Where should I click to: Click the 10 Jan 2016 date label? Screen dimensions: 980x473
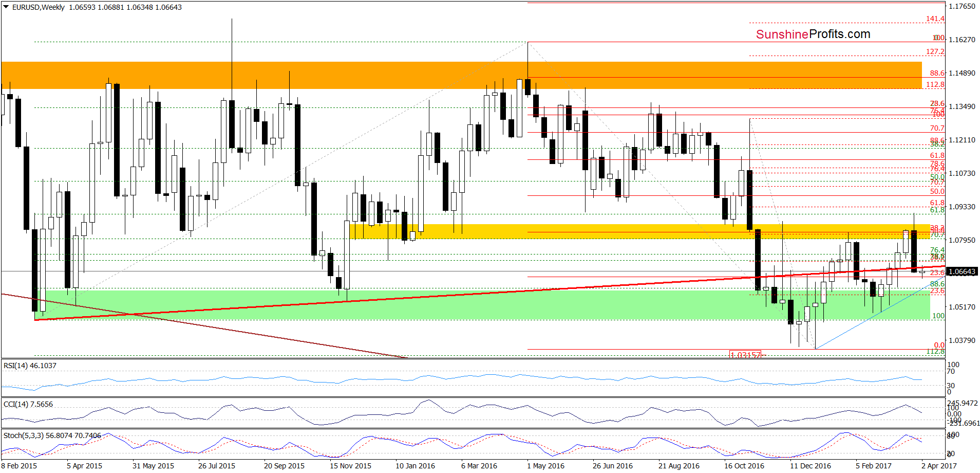point(415,466)
